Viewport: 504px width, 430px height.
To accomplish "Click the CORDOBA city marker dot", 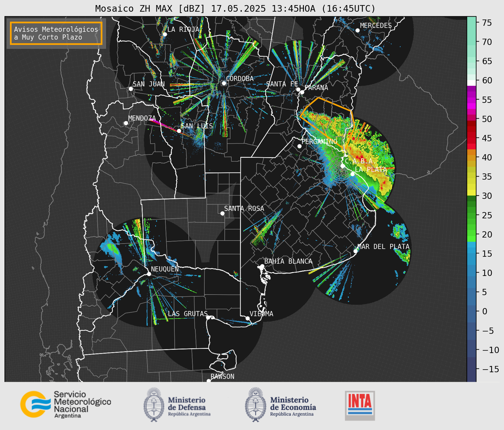I will [224, 83].
